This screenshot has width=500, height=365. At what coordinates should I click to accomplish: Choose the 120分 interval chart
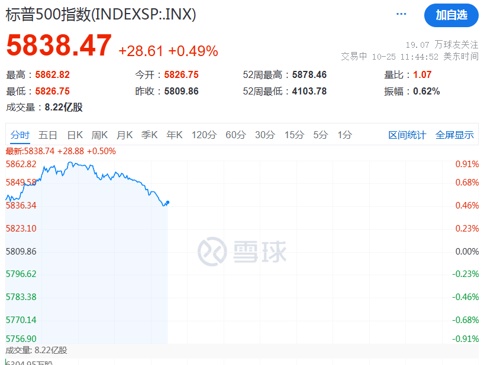click(204, 135)
